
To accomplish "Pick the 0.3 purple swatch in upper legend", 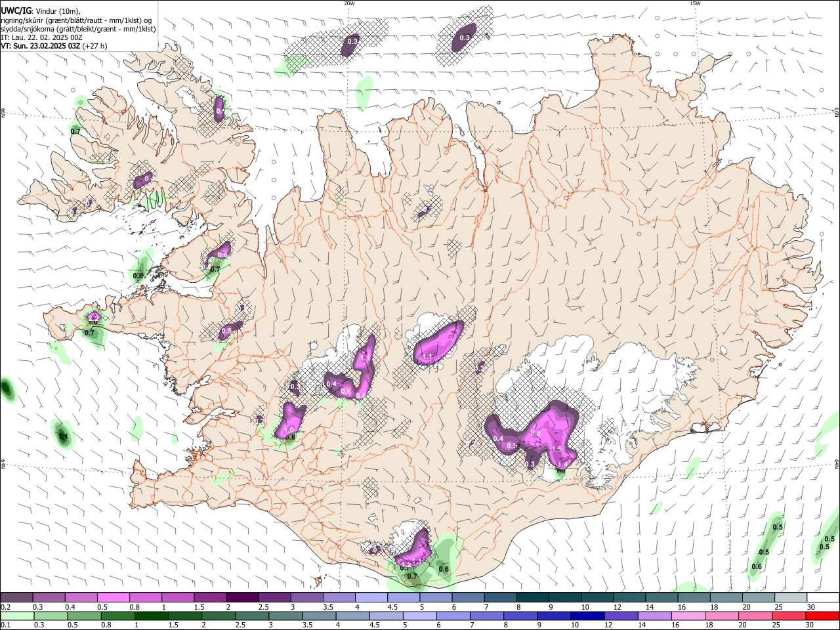I will tap(49, 597).
